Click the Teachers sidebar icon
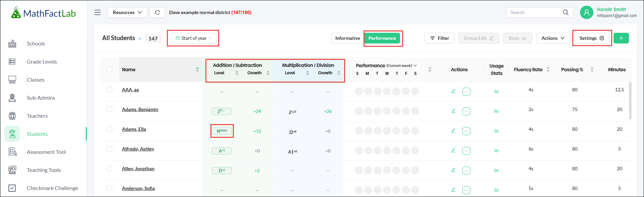Image resolution: width=644 pixels, height=197 pixels. click(x=12, y=116)
